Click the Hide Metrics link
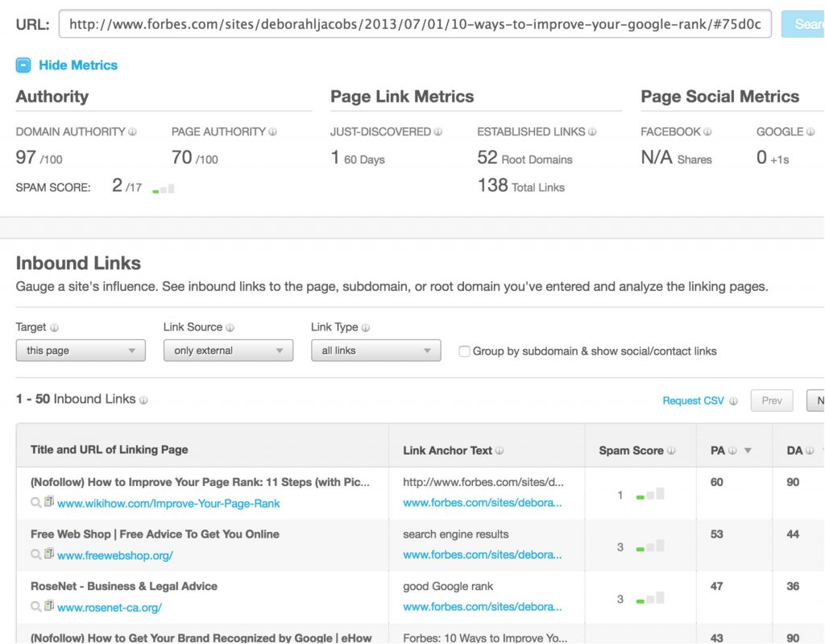Viewport: 825px width, 644px height. pyautogui.click(x=78, y=65)
